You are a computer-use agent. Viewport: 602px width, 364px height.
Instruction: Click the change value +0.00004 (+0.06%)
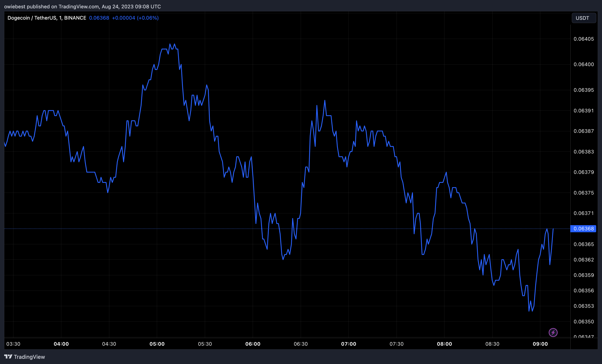click(135, 18)
